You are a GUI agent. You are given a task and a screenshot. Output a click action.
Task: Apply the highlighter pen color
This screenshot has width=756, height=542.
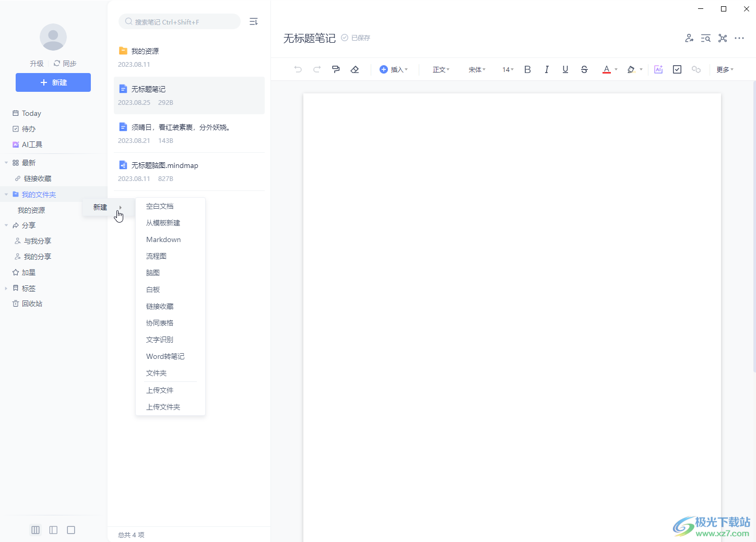tap(631, 69)
